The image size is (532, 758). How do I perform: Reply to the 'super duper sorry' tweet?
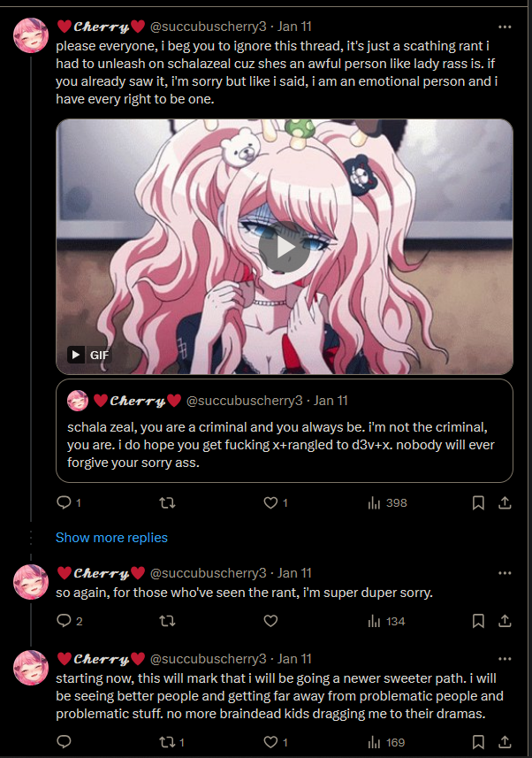[x=69, y=621]
